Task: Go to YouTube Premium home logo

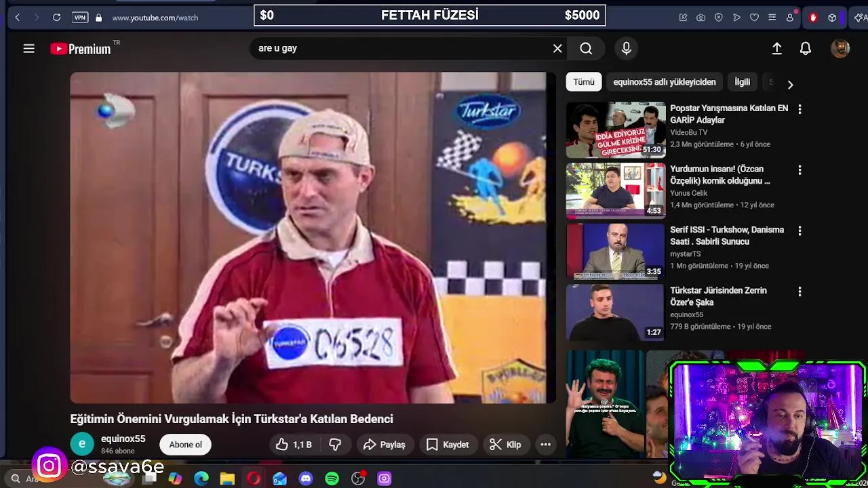Action: [x=81, y=49]
